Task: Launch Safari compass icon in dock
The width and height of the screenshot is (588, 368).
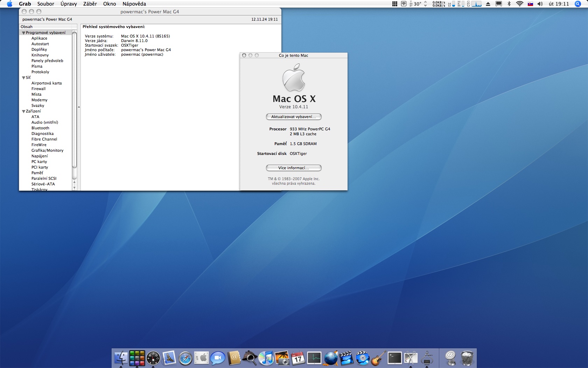Action: [x=185, y=358]
